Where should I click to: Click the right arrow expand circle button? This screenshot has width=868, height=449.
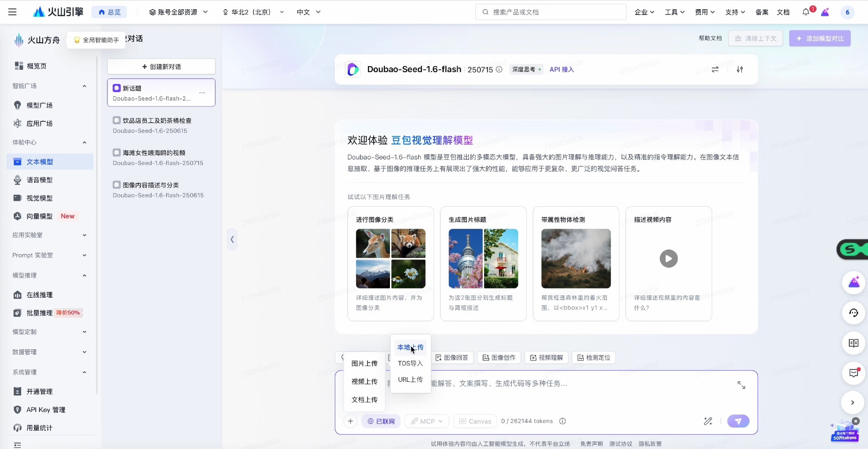pyautogui.click(x=853, y=402)
